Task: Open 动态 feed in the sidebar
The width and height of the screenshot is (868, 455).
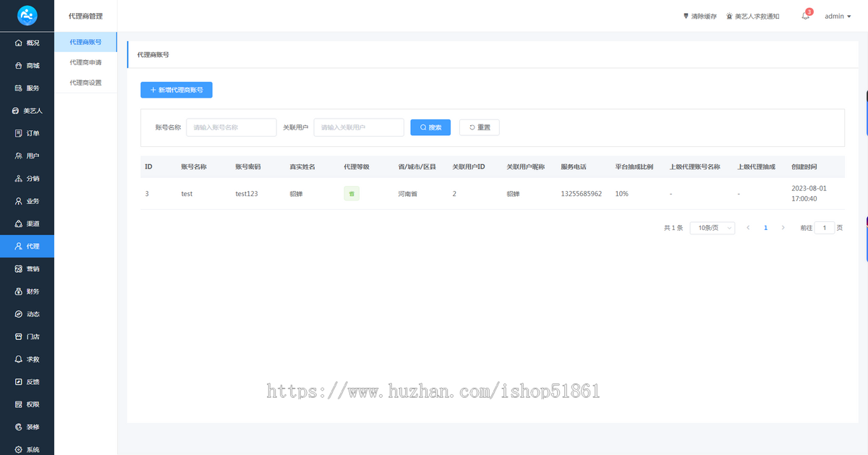Action: pyautogui.click(x=27, y=314)
